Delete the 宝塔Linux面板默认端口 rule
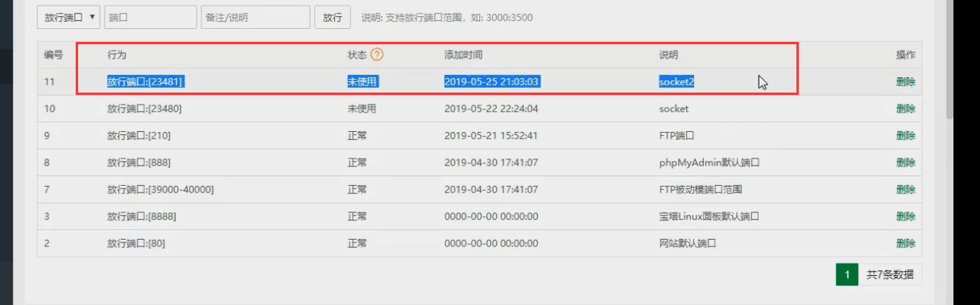This screenshot has height=305, width=980. click(x=905, y=216)
